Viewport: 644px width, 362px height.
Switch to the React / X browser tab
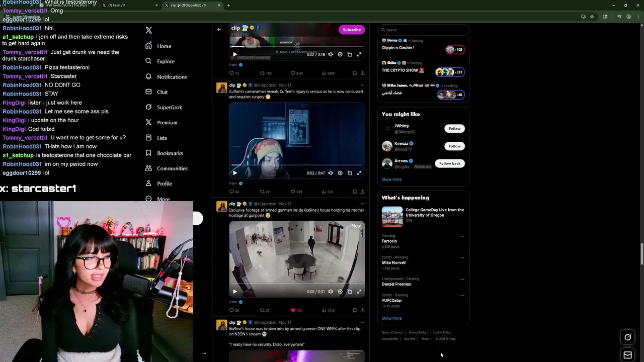click(130, 5)
